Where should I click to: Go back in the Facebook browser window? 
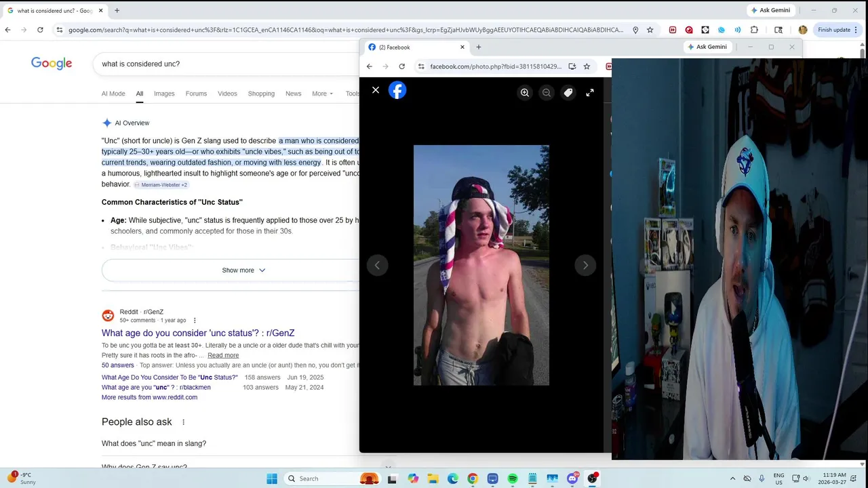[x=369, y=66]
